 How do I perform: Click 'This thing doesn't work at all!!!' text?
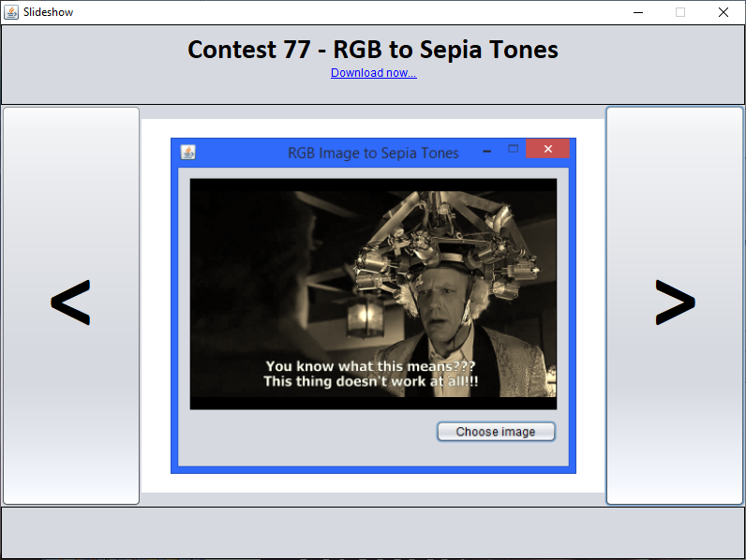pyautogui.click(x=371, y=382)
